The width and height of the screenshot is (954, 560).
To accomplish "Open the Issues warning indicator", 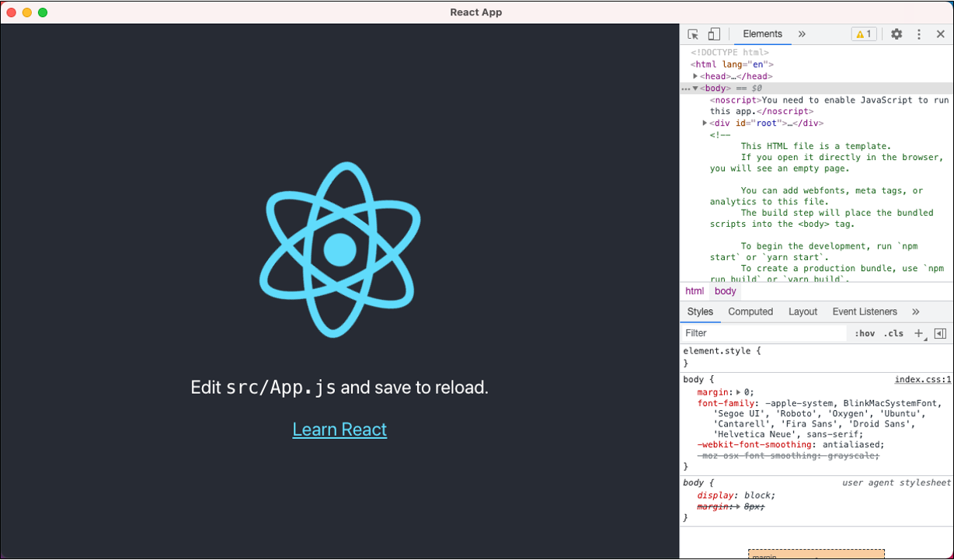I will (x=863, y=33).
